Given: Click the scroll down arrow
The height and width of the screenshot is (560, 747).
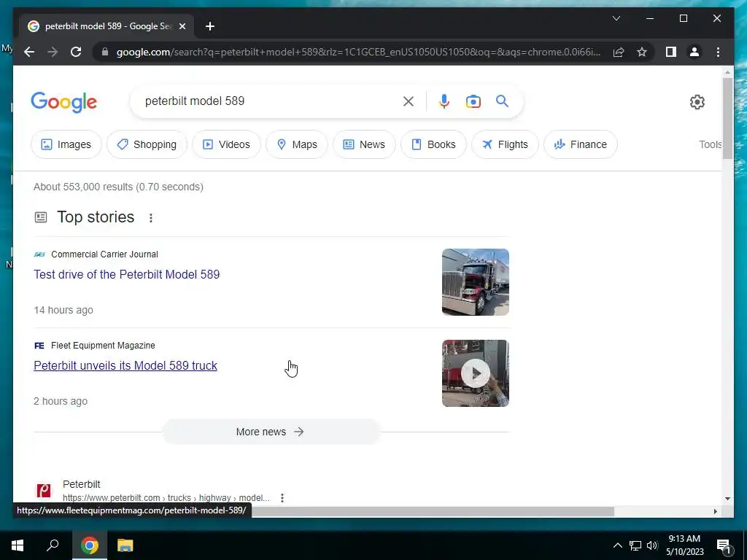Looking at the screenshot, I should (727, 499).
